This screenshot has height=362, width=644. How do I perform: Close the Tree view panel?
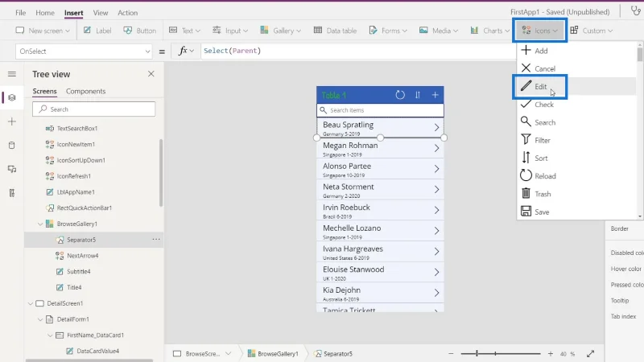(151, 74)
